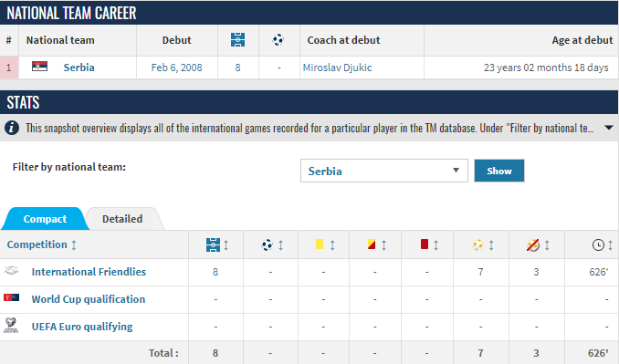Expand the snapshot overview info text

click(x=609, y=128)
